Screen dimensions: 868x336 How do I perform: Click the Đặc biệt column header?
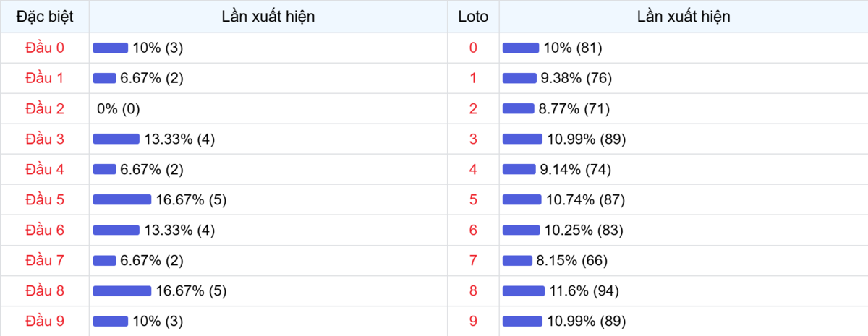45,17
